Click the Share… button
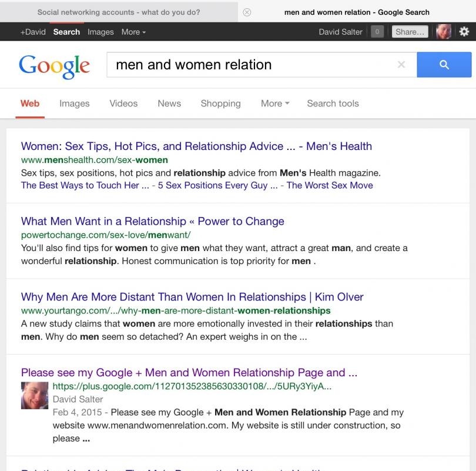 (x=410, y=32)
